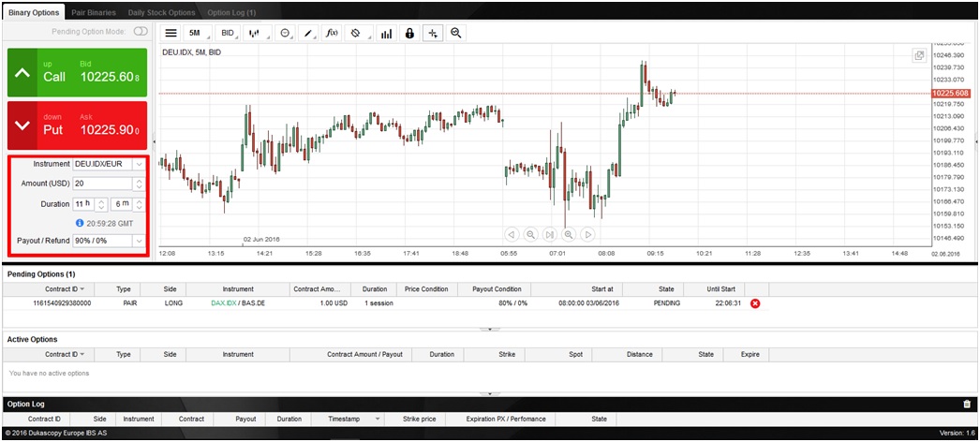Pop out chart with detach icon
The height and width of the screenshot is (442, 980).
point(919,55)
